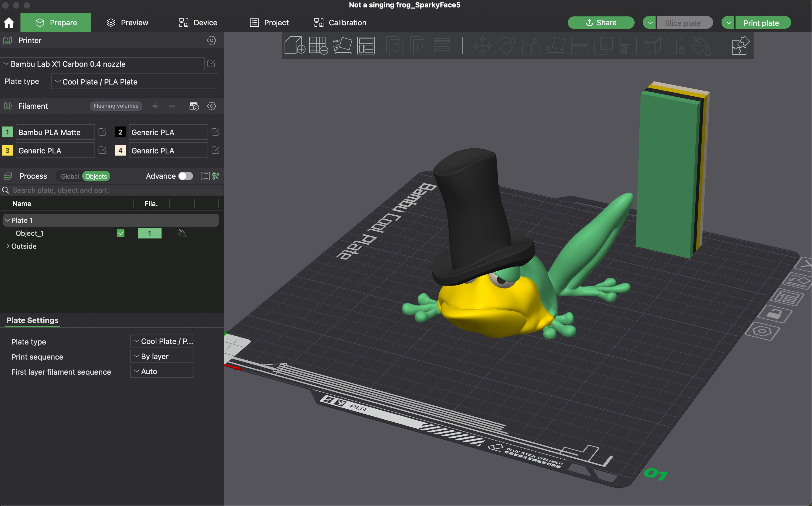Select the Color painting bucket tool
The image size is (812, 506).
coord(701,45)
